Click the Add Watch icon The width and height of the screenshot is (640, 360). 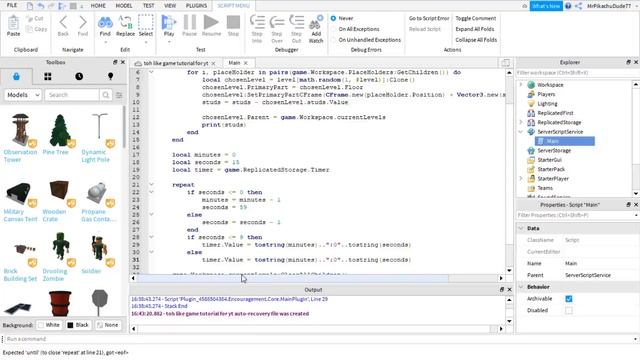pyautogui.click(x=316, y=22)
